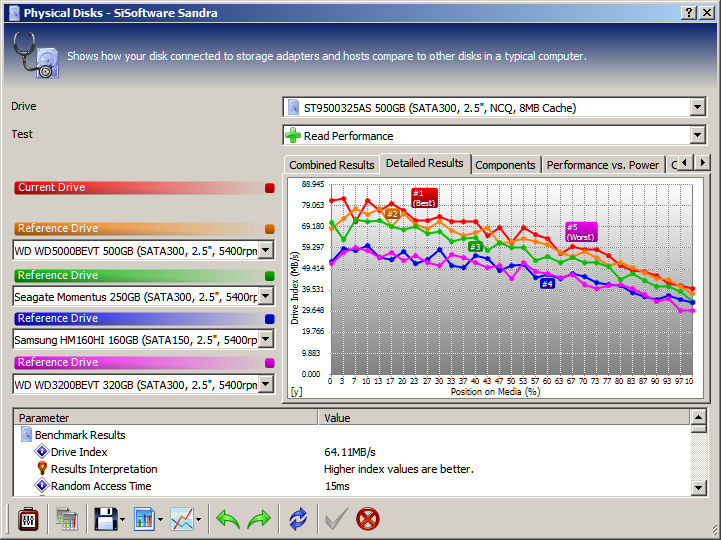Switch to the Combined Results tab
721x540 pixels.
pyautogui.click(x=332, y=165)
